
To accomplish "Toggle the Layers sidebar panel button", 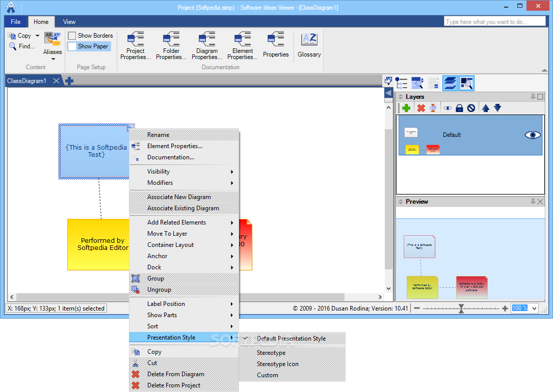I will (451, 83).
